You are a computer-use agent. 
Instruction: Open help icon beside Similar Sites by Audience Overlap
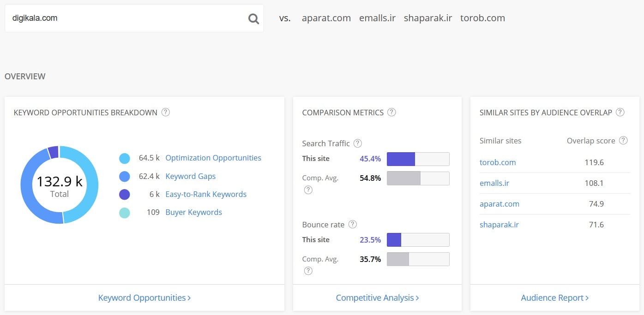[x=620, y=112]
